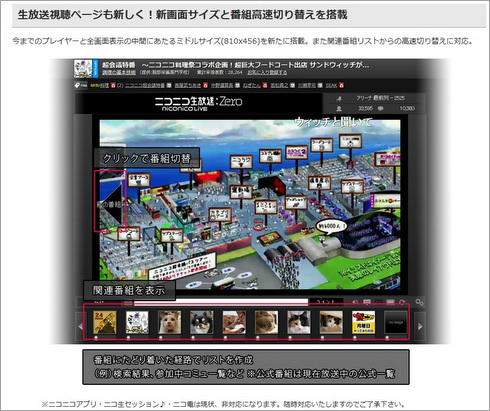Select the calico cat face program thumbnail
The height and width of the screenshot is (411, 490).
click(x=299, y=322)
